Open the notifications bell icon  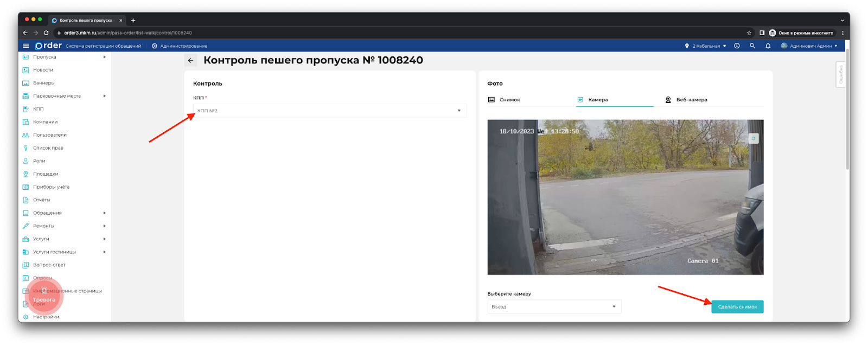(768, 46)
